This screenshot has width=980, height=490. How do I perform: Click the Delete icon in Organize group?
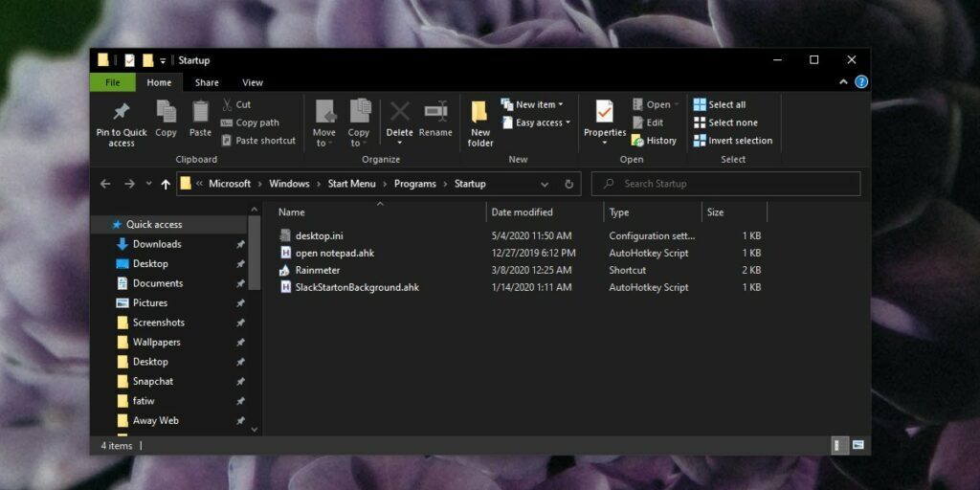click(399, 113)
